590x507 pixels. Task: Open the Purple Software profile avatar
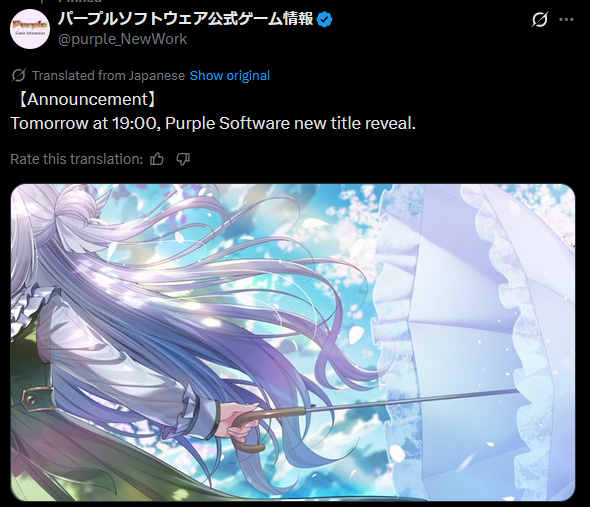[30, 29]
